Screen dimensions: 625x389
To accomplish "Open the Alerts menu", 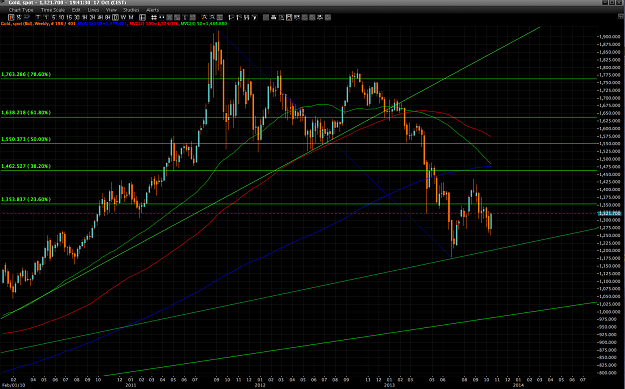I will (x=152, y=10).
